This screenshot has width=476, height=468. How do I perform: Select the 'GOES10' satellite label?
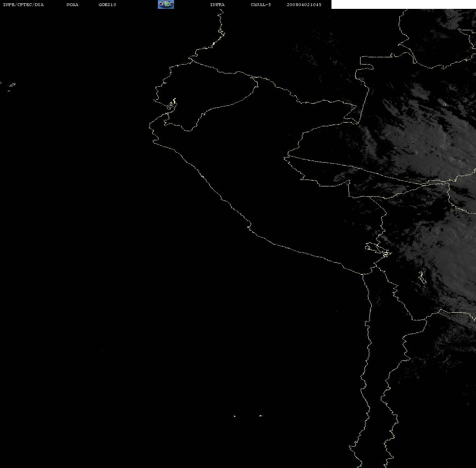pyautogui.click(x=107, y=4)
